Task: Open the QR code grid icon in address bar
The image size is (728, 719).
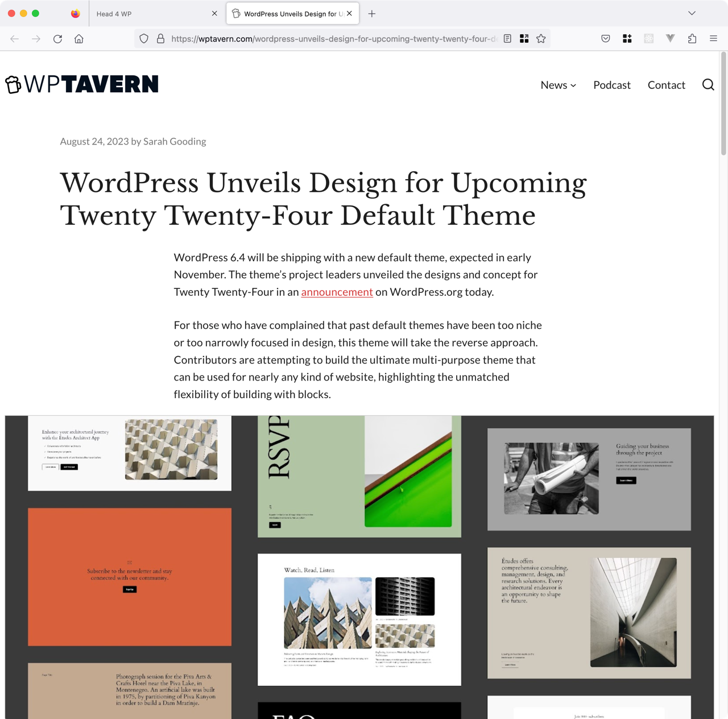Action: coord(524,39)
